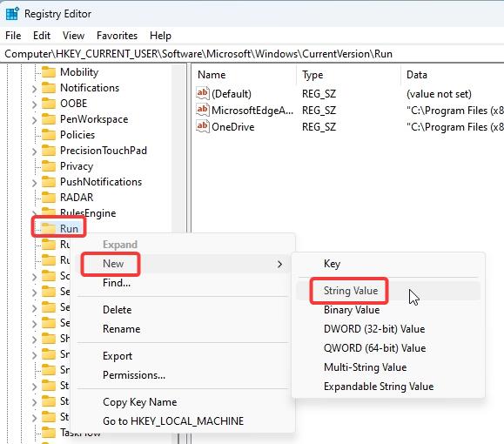Click the OOBE folder icon
This screenshot has height=444, width=504.
[49, 104]
